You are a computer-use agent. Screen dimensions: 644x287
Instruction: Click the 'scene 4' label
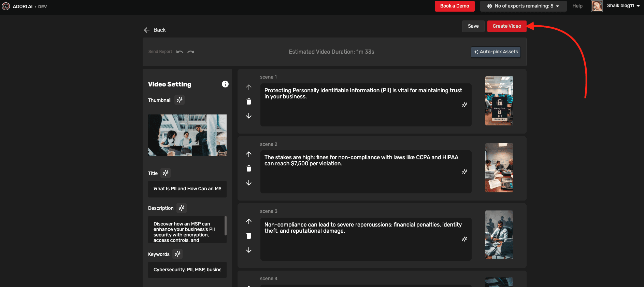pos(269,278)
